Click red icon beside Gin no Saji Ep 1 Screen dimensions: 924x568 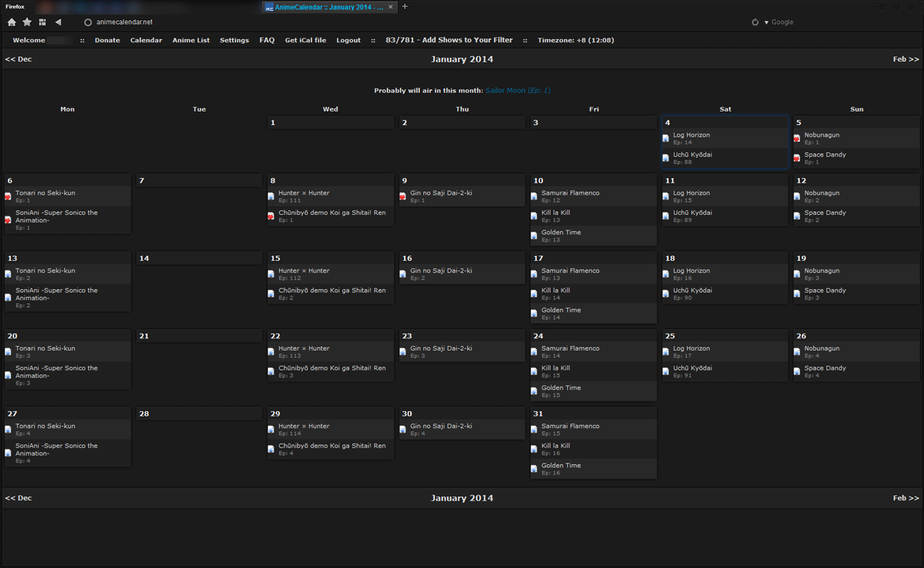pos(402,196)
